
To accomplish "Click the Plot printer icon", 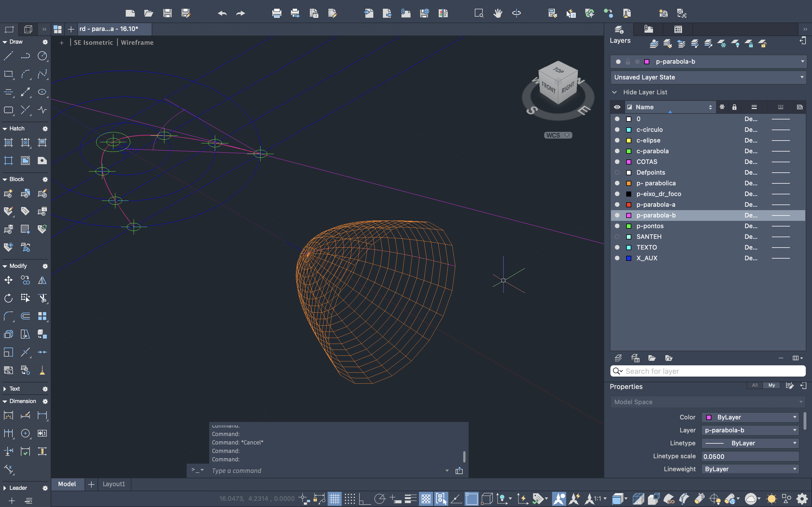I will 277,14.
